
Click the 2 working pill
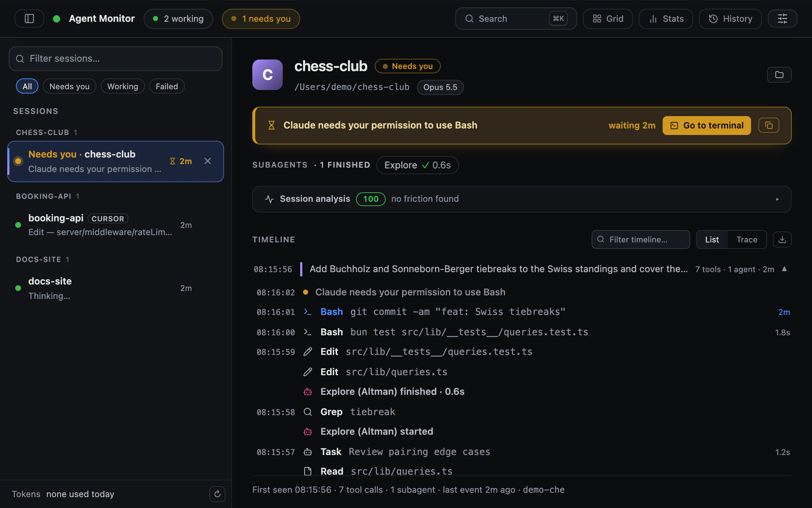[x=178, y=19]
